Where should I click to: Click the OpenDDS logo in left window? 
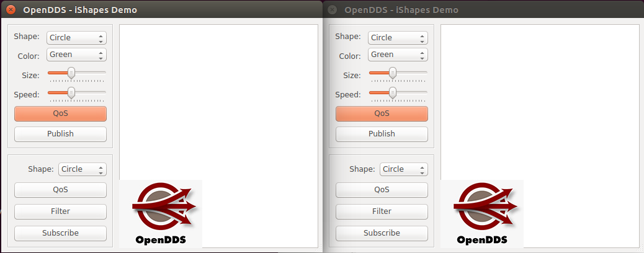tap(161, 213)
